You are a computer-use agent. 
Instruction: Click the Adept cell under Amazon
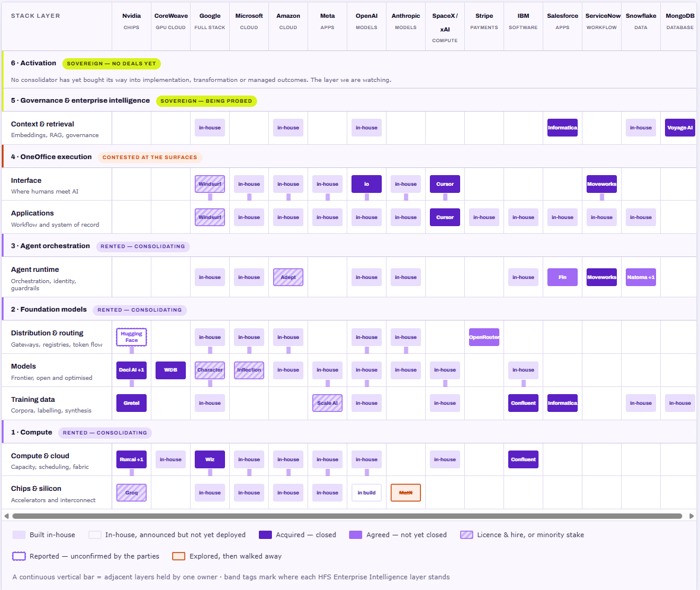[288, 277]
